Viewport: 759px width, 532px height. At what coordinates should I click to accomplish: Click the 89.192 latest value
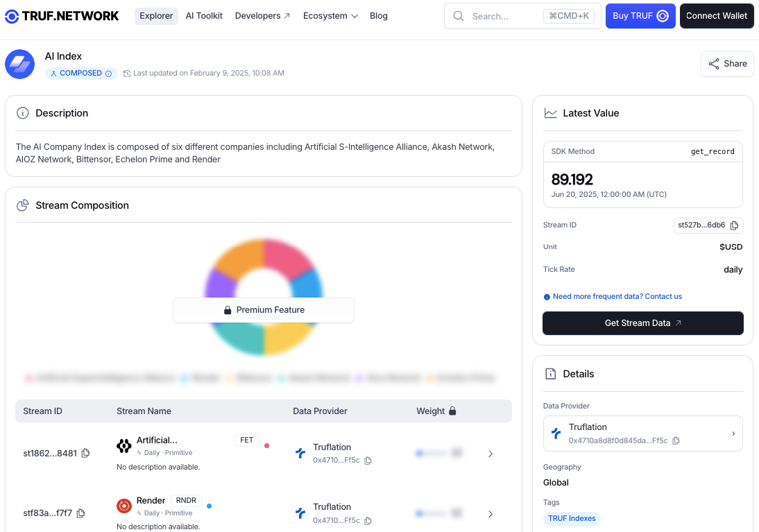click(x=572, y=180)
